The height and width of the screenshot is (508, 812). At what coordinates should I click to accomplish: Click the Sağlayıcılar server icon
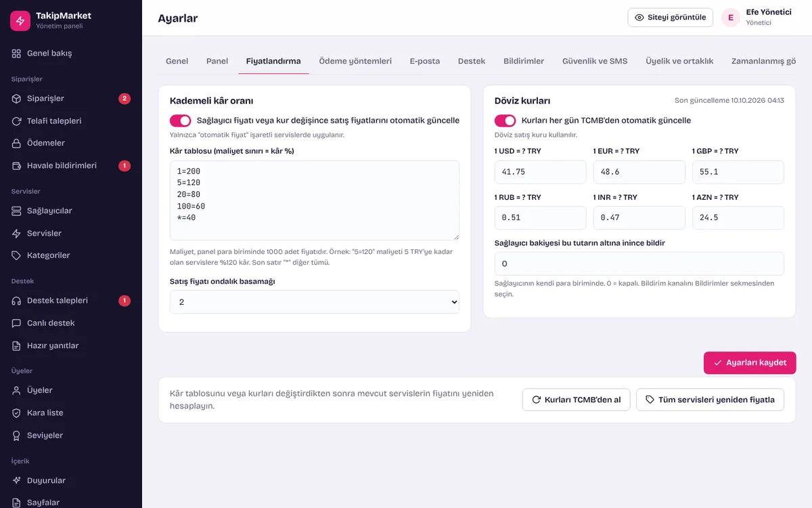click(x=17, y=211)
